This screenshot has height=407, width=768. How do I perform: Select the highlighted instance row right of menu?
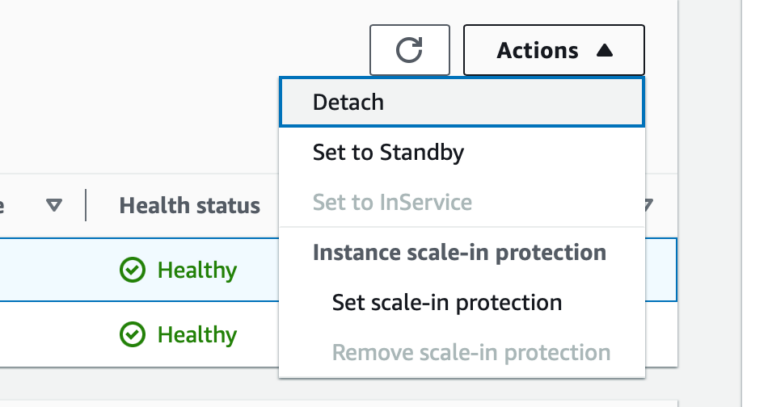click(x=661, y=270)
